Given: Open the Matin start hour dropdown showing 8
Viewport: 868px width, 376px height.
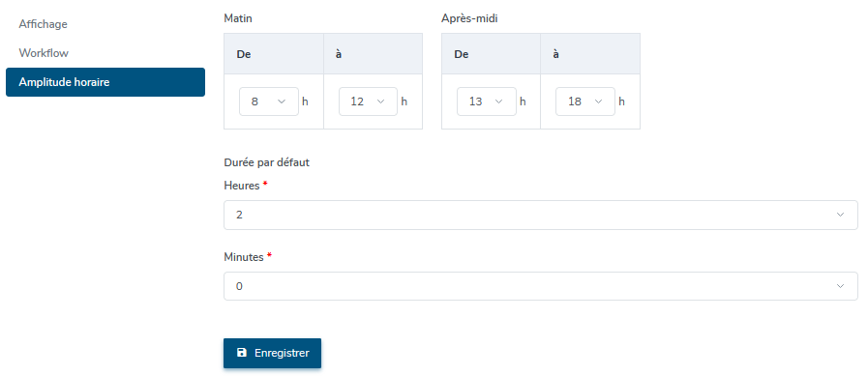Looking at the screenshot, I should click(x=269, y=101).
